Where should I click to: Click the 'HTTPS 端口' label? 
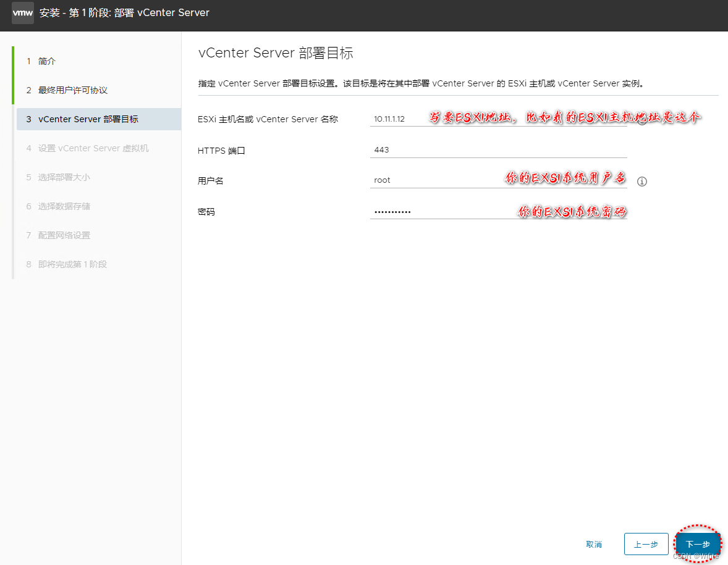[221, 150]
